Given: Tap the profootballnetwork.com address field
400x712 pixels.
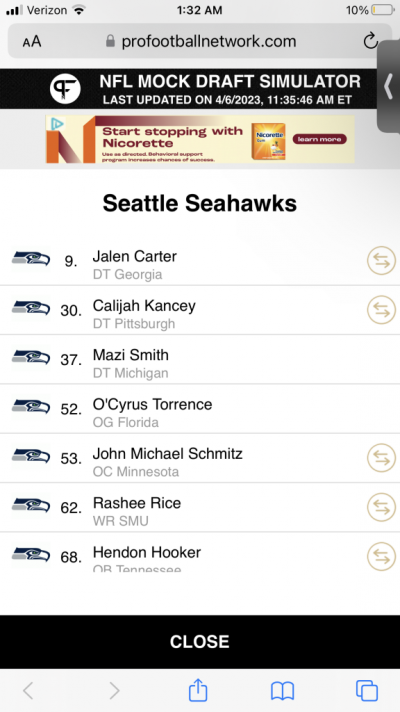Looking at the screenshot, I should point(200,41).
